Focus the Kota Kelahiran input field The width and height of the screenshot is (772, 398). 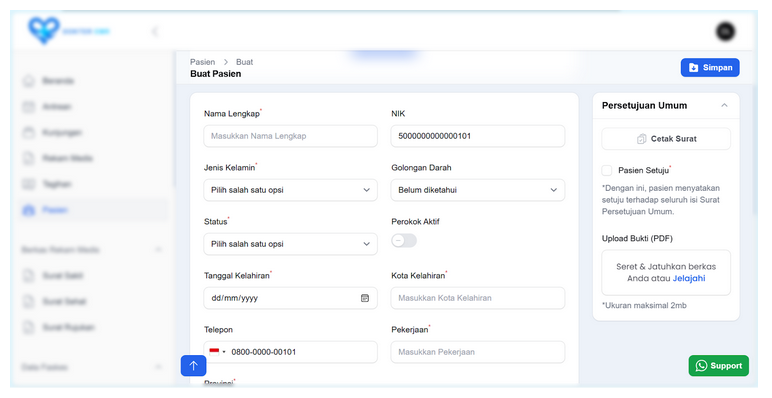(x=478, y=298)
